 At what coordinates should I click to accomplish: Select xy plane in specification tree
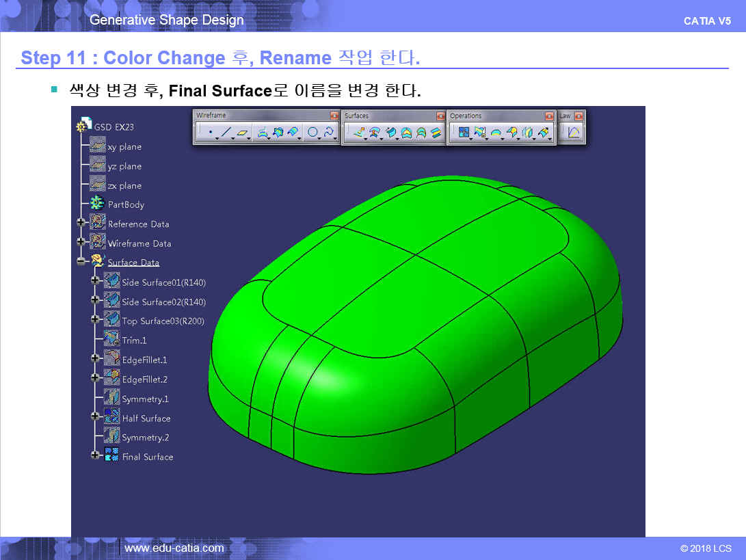(x=124, y=147)
